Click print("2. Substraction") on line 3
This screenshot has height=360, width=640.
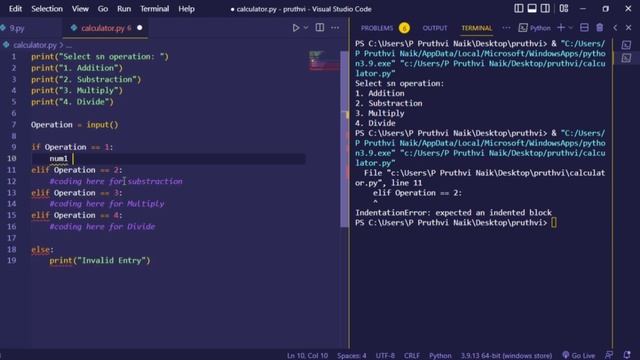86,79
